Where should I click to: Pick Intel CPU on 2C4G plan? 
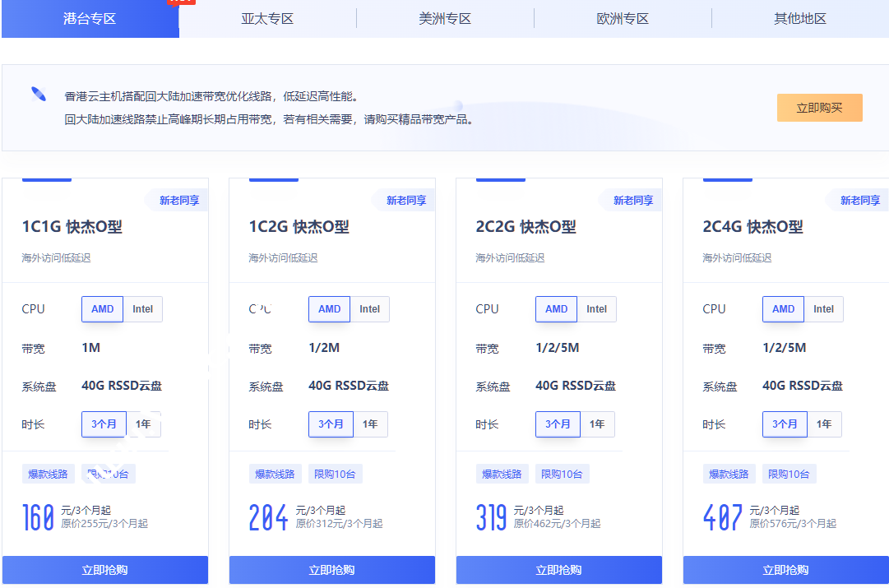tap(823, 309)
